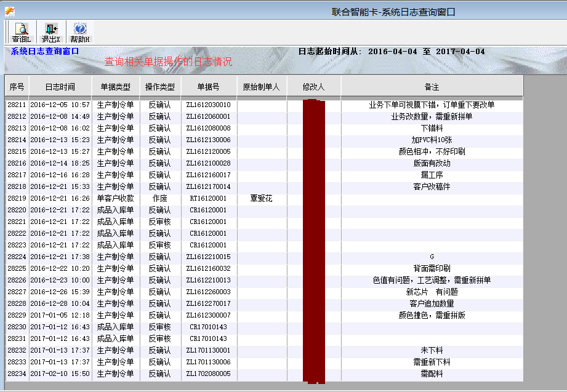Select log row with sequence number 28211
This screenshot has width=567, height=392.
(17, 105)
